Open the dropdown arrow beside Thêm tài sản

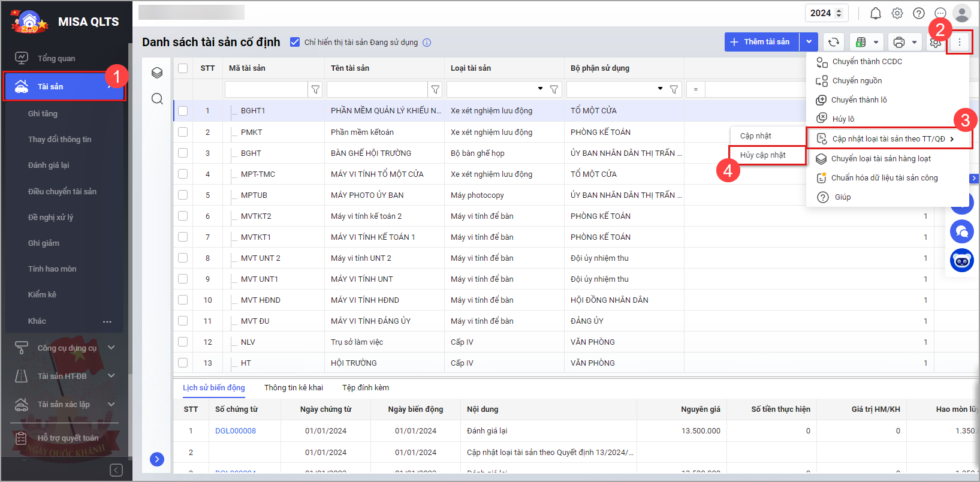[x=809, y=42]
